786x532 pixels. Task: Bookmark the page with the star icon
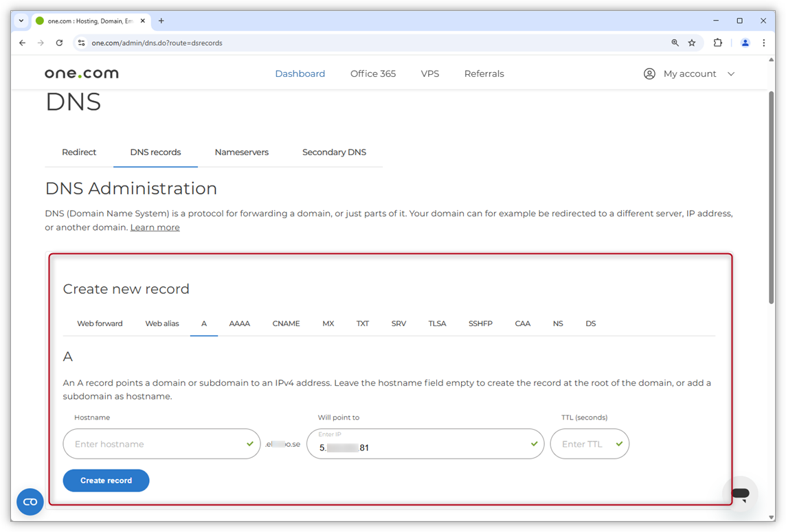pos(692,43)
